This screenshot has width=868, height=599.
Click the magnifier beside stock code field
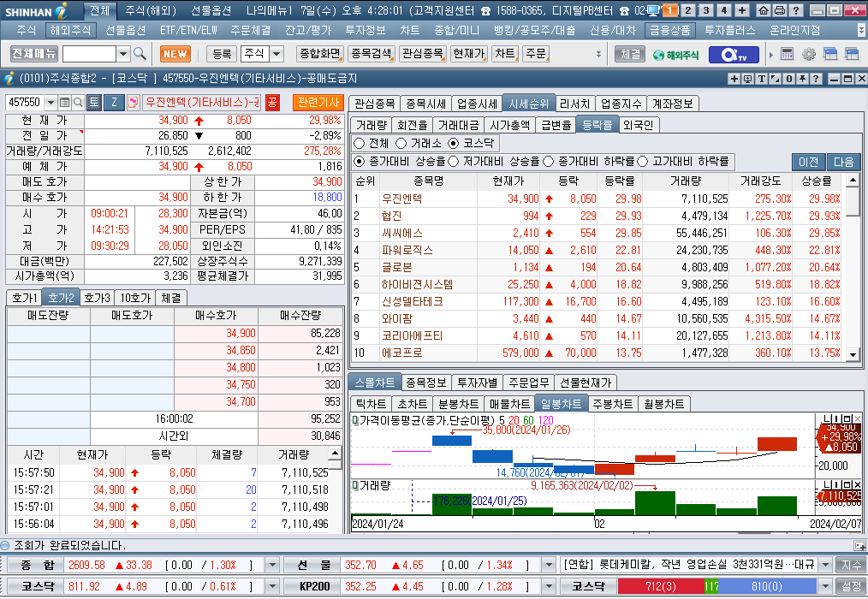(x=78, y=103)
